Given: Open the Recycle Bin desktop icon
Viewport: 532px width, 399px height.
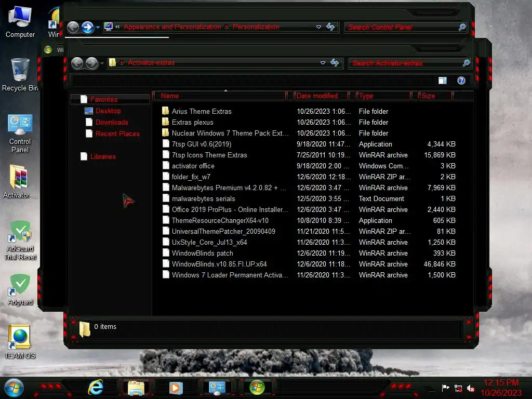Looking at the screenshot, I should click(20, 75).
